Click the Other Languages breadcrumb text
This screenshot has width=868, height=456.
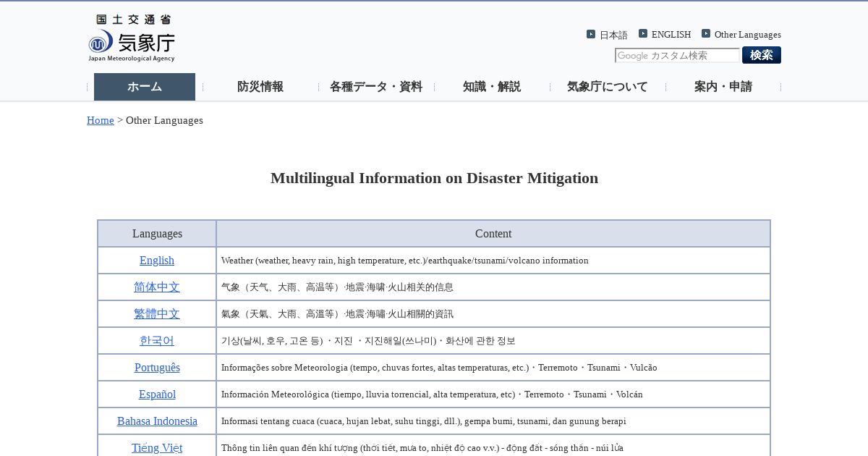[x=164, y=120]
